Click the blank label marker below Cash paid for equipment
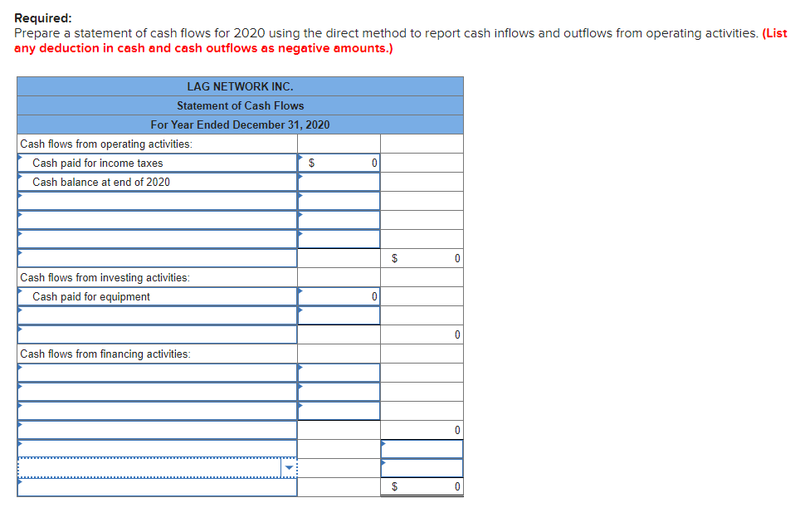795x532 pixels. tap(19, 315)
